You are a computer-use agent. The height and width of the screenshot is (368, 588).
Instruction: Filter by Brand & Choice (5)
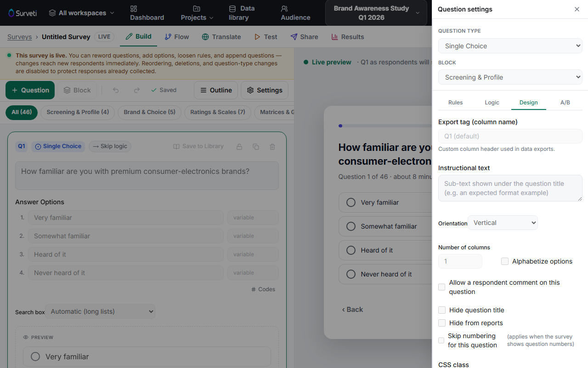[149, 112]
